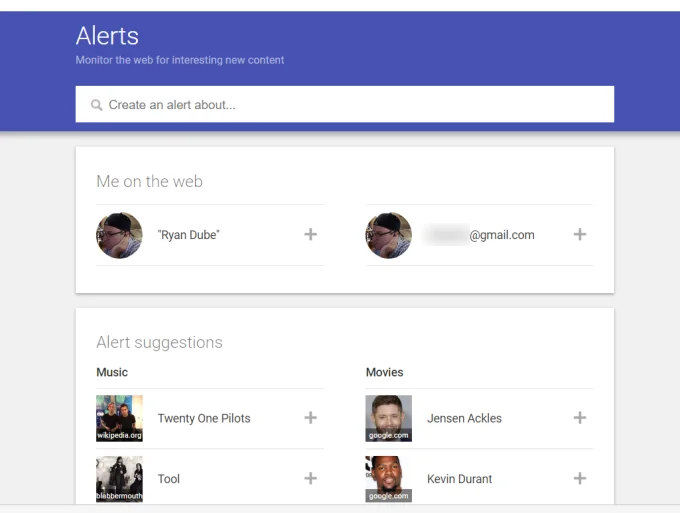Focus the "Create an alert about..." field

coord(345,104)
